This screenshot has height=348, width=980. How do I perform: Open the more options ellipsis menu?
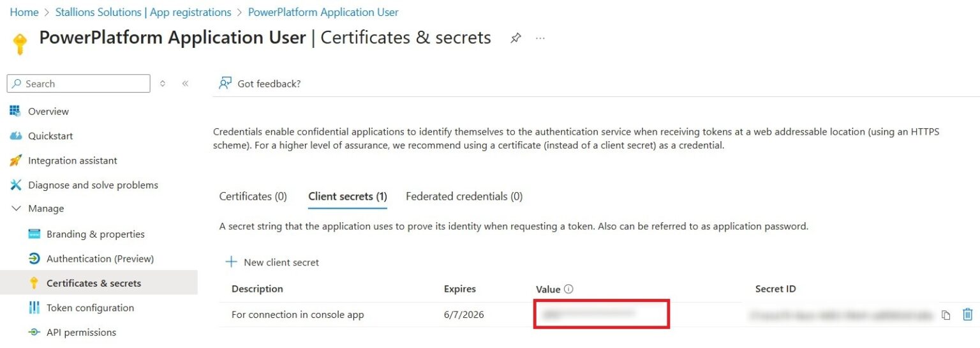click(x=540, y=38)
